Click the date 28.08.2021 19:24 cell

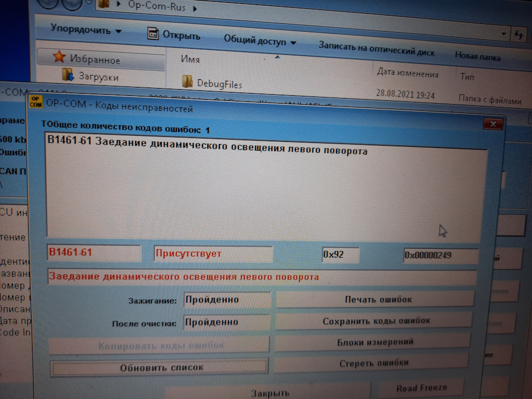pyautogui.click(x=405, y=94)
